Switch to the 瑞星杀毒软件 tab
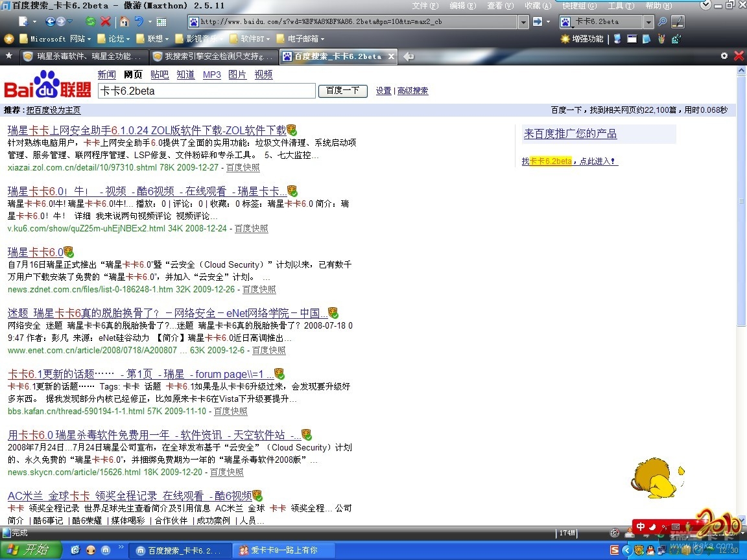This screenshot has height=560, width=747. pos(84,56)
